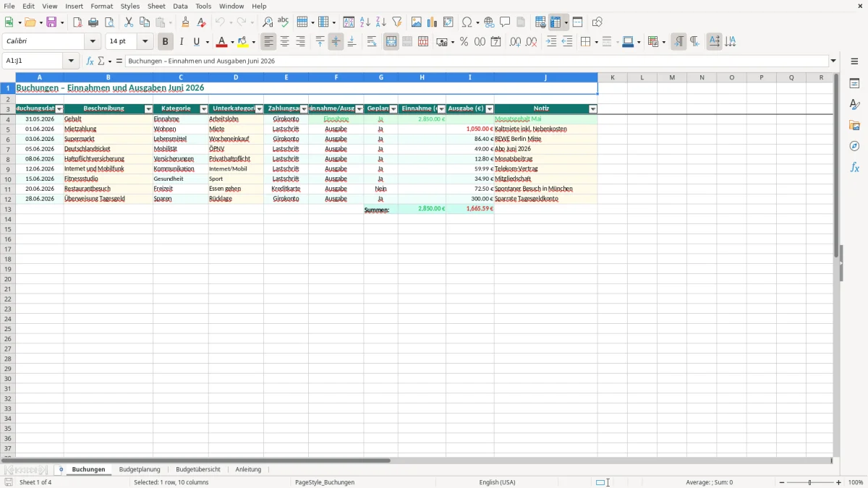Click the Save document icon

tap(51, 22)
